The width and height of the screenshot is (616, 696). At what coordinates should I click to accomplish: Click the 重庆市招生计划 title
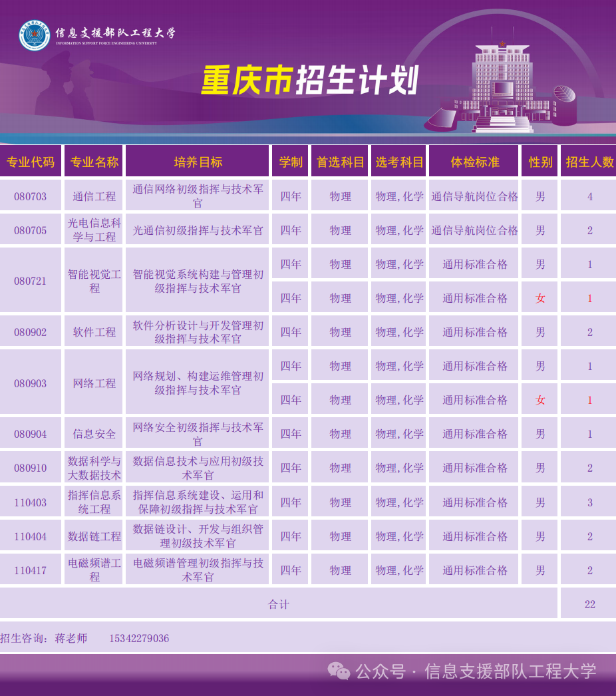tap(310, 81)
